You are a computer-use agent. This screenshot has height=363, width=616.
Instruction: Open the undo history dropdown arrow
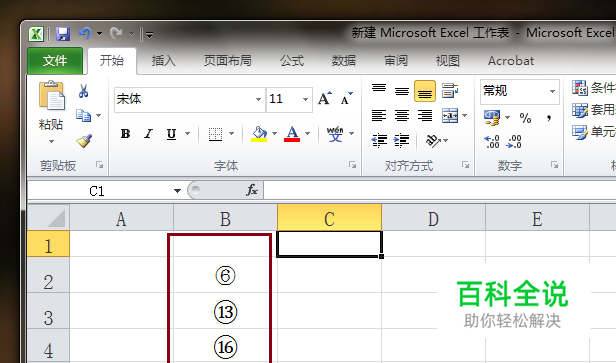pyautogui.click(x=99, y=34)
